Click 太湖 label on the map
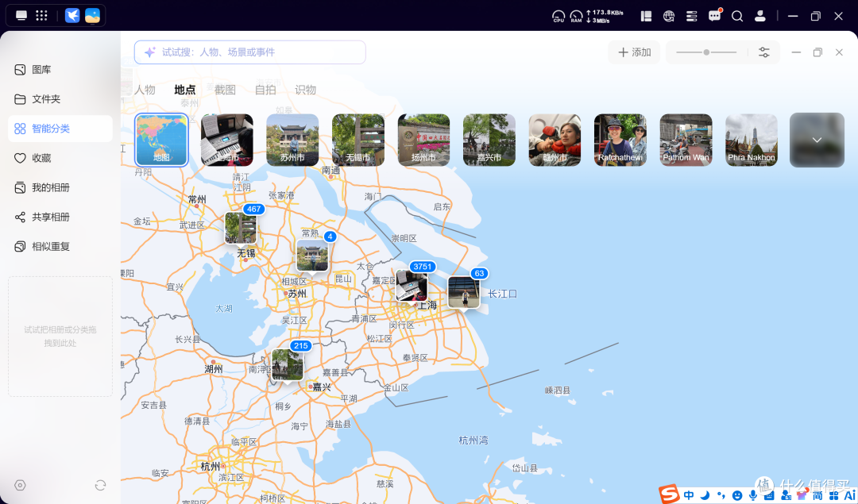Screen dimensions: 858x504 224,308
